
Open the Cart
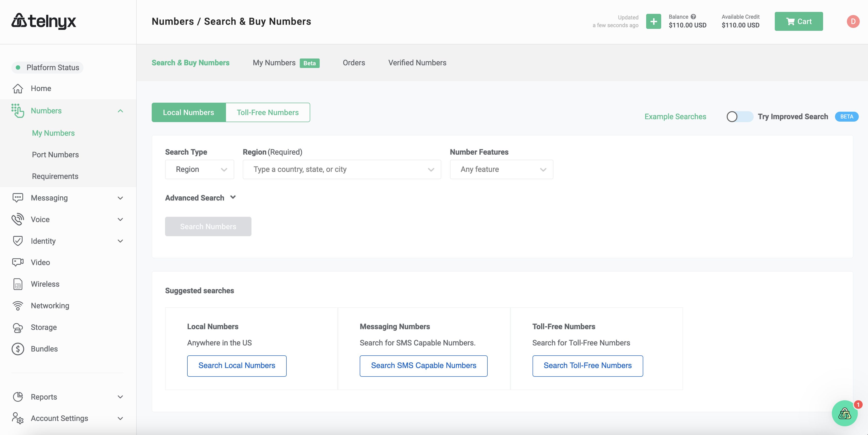point(799,21)
